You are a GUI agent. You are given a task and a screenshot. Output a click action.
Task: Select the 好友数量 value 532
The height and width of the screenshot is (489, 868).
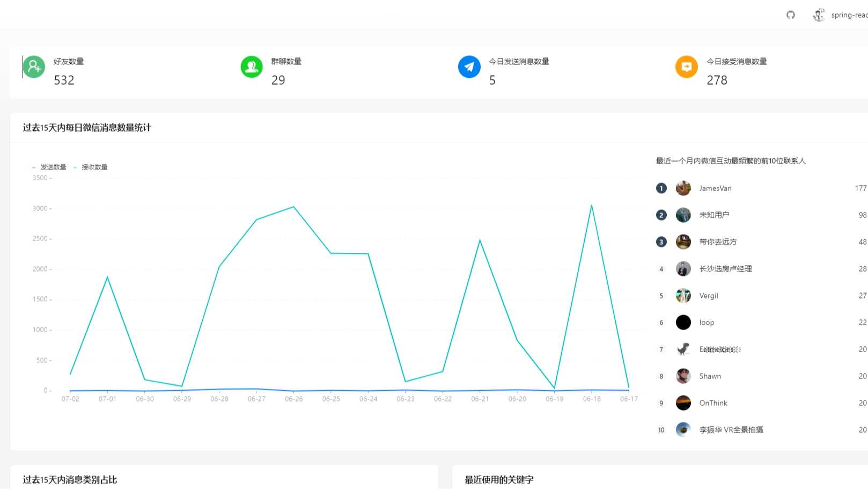coord(64,80)
